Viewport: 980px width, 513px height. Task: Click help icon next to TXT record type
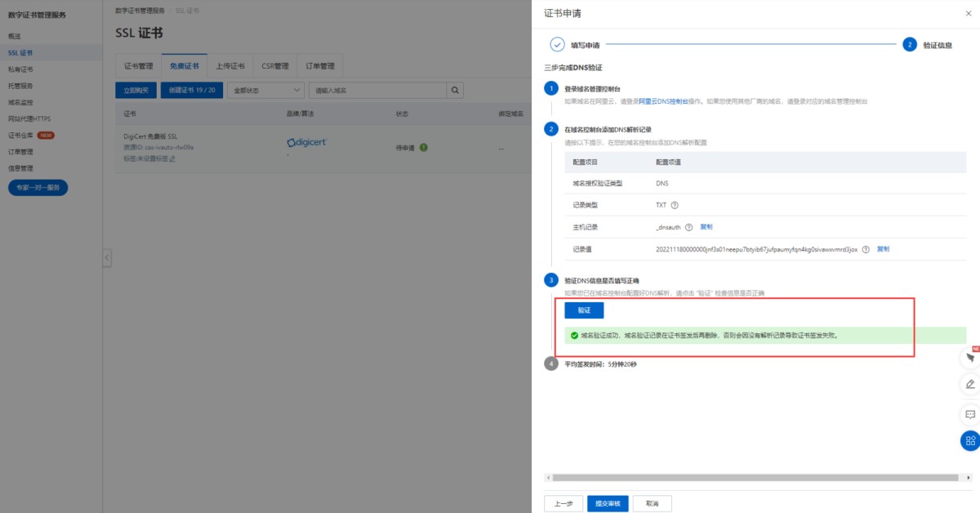(675, 205)
